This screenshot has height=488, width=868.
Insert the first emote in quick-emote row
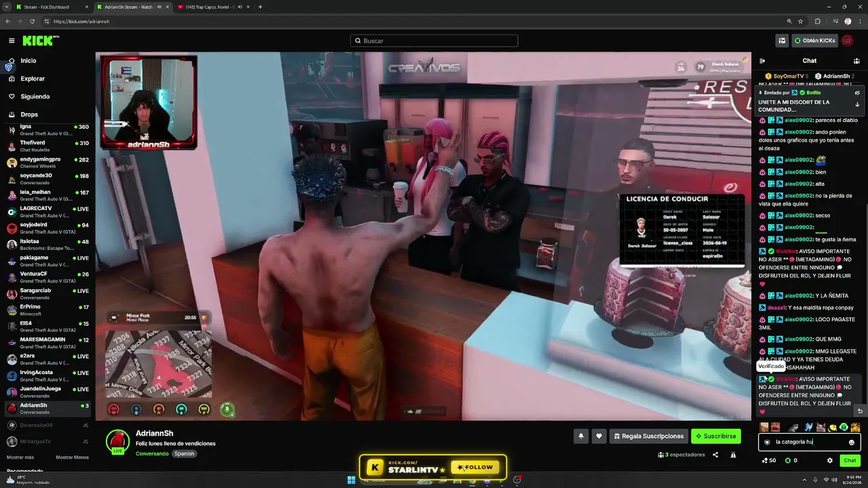tap(764, 427)
